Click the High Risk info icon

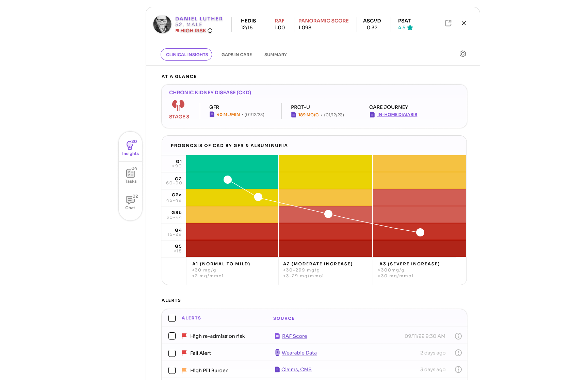210,31
